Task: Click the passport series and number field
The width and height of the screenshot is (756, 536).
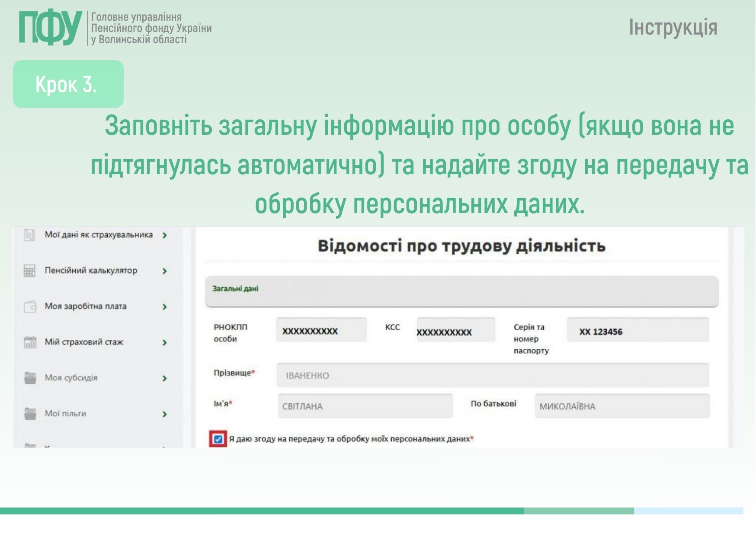Action: 637,331
